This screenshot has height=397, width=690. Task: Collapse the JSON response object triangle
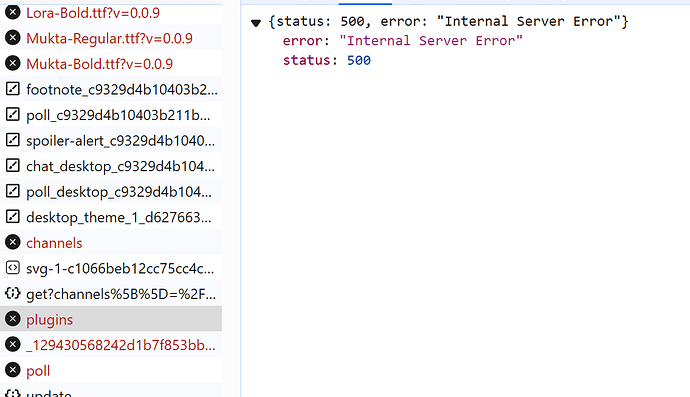(x=256, y=22)
